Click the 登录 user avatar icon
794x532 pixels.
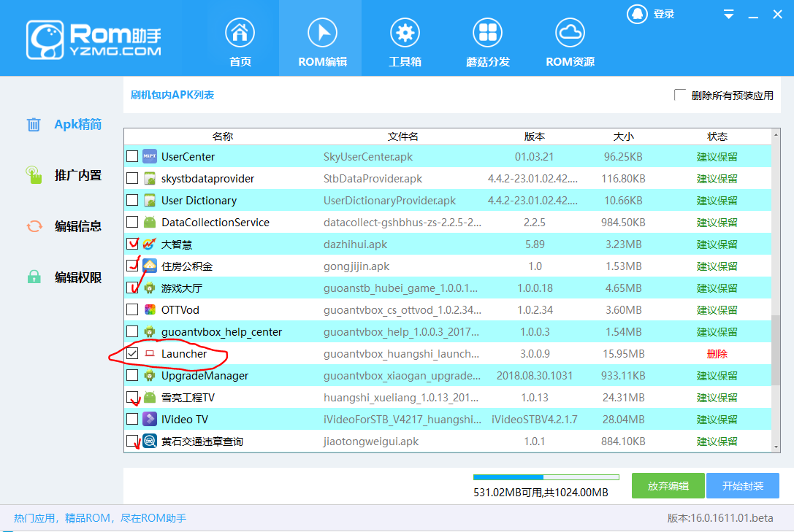pyautogui.click(x=637, y=14)
